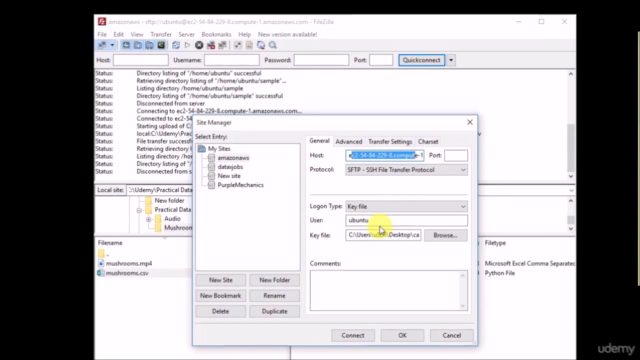Open Site Manager from the main toolbar
Image resolution: width=640 pixels, height=360 pixels.
point(102,45)
